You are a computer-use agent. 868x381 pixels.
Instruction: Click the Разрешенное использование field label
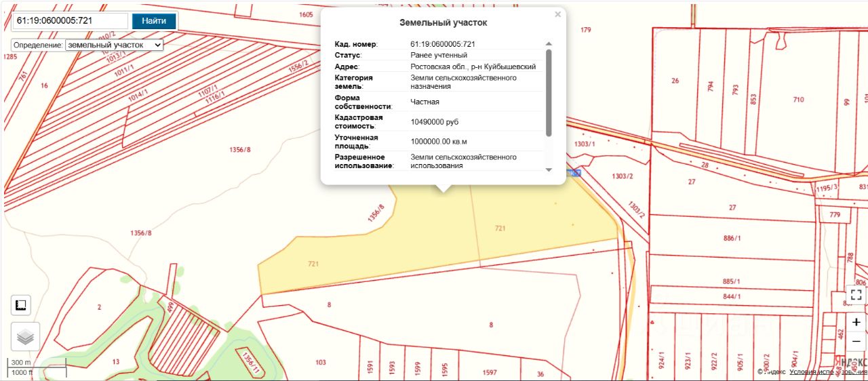pos(364,161)
